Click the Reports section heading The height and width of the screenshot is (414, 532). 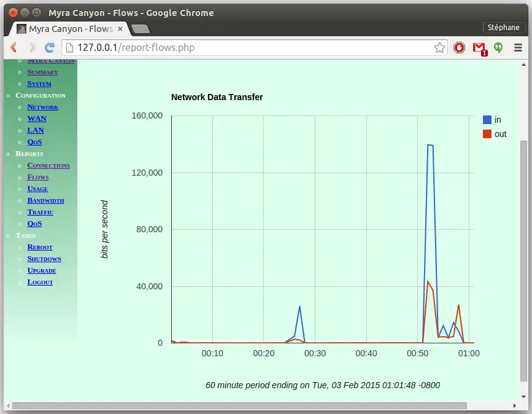[x=29, y=154]
